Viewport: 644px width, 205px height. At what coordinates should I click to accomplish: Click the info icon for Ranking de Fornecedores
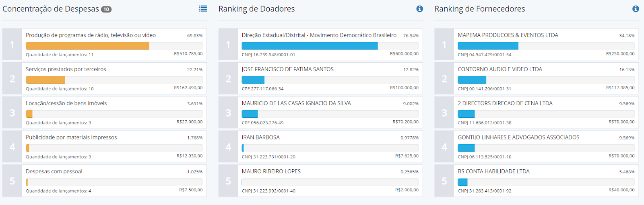(x=636, y=8)
